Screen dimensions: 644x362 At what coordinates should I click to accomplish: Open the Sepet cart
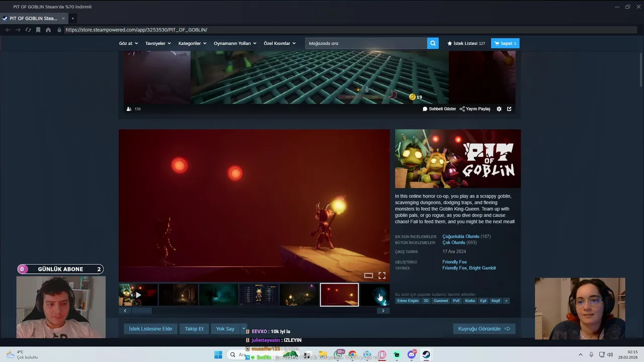505,43
